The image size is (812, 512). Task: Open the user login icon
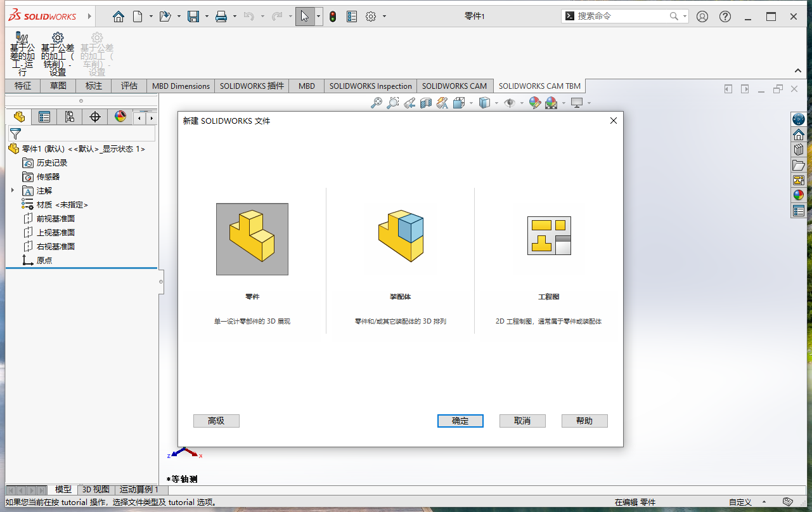702,16
